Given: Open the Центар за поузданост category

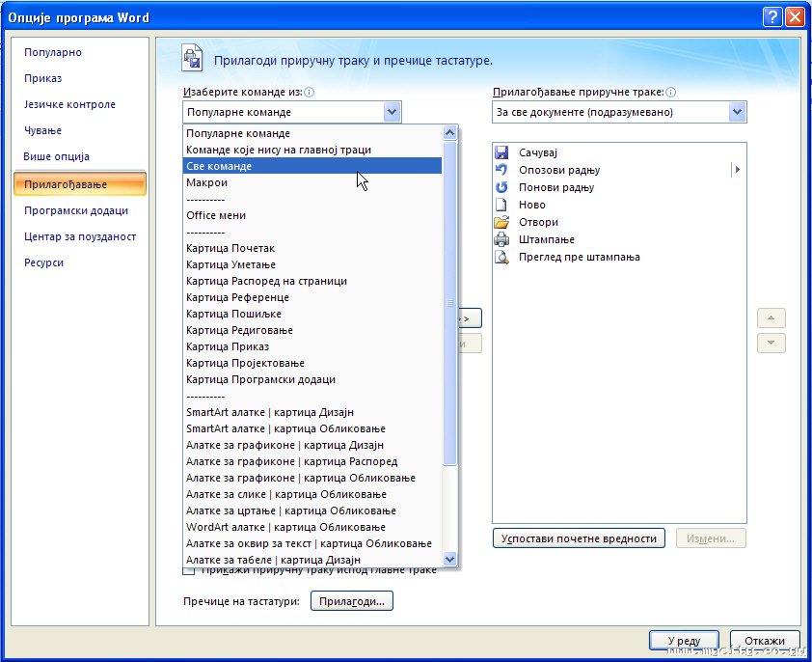Looking at the screenshot, I should tap(80, 236).
